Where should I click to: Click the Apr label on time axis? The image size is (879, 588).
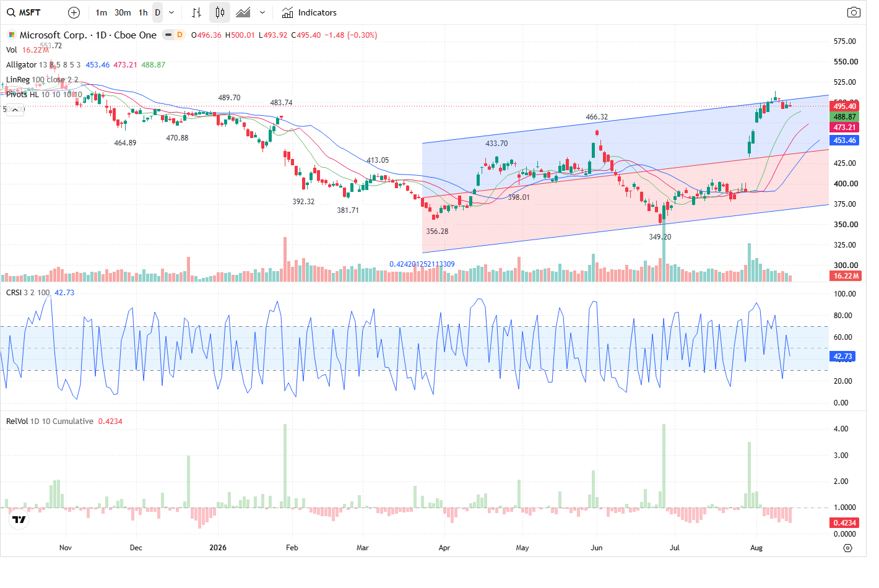tap(444, 548)
